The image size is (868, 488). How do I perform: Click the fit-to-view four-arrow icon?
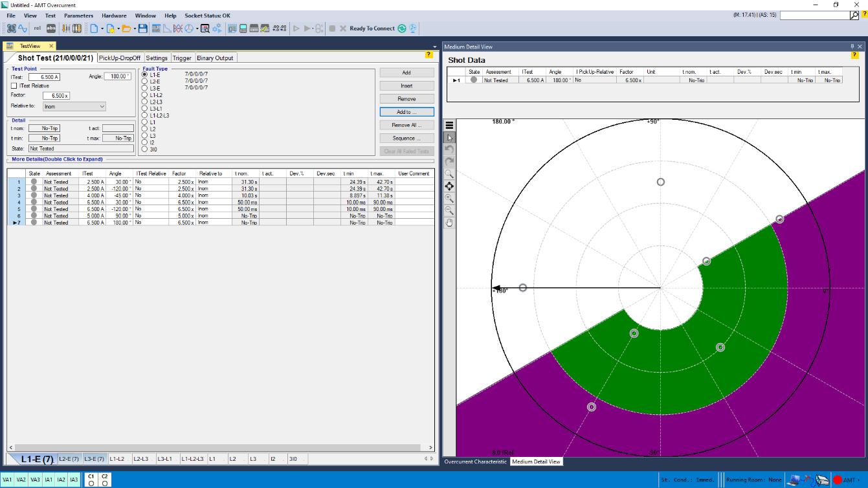point(449,186)
